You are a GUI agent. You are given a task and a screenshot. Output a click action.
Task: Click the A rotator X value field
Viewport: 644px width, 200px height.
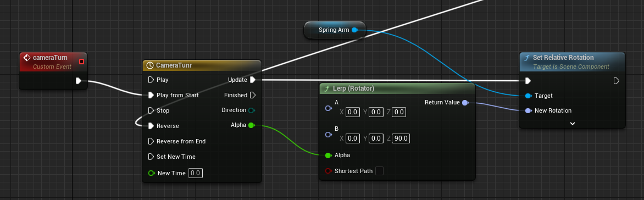pos(353,112)
